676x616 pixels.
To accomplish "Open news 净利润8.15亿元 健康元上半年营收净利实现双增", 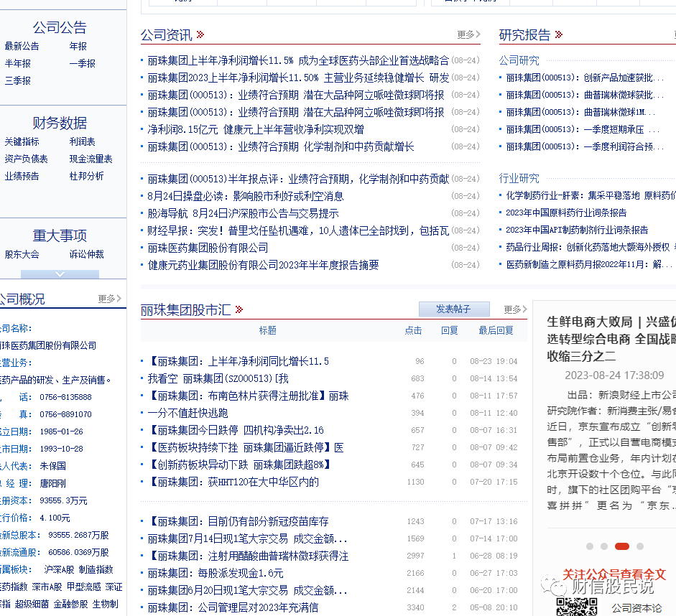I will (256, 129).
